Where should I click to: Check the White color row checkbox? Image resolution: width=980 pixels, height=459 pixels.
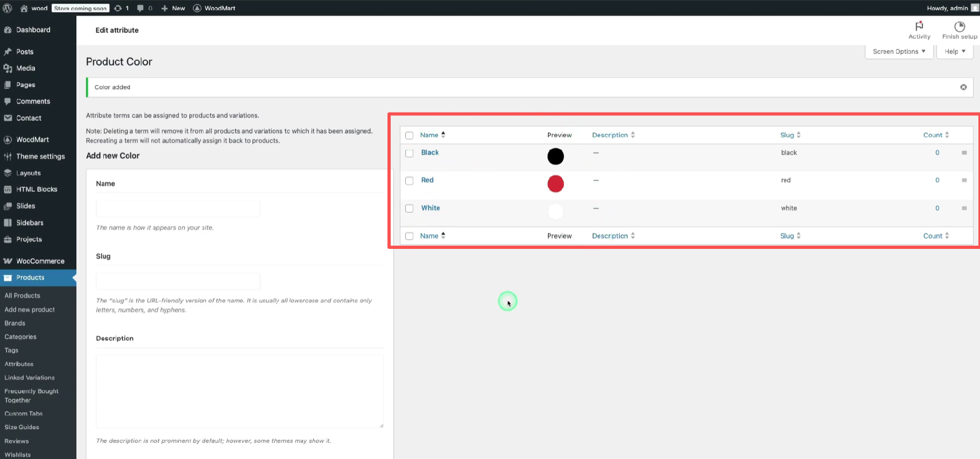[x=409, y=208]
